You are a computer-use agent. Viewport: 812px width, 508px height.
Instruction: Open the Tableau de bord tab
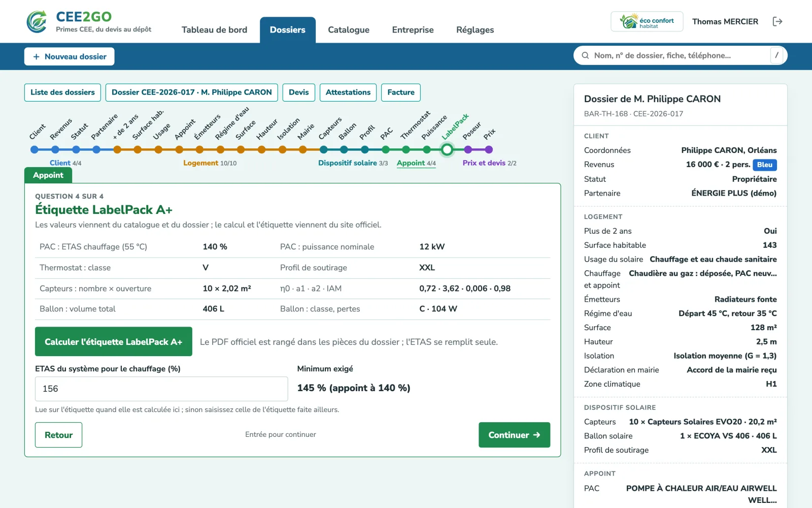coord(214,29)
